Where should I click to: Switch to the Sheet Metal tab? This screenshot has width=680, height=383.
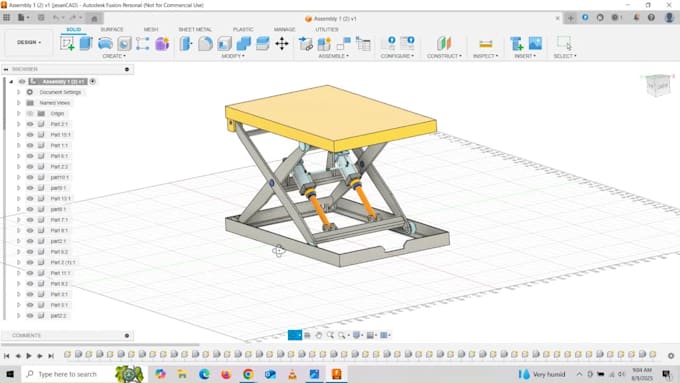(195, 29)
